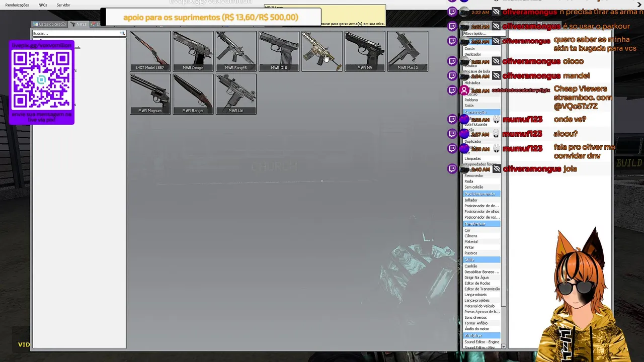
Task: Click the magnifier icon in Buscar field
Action: (122, 34)
